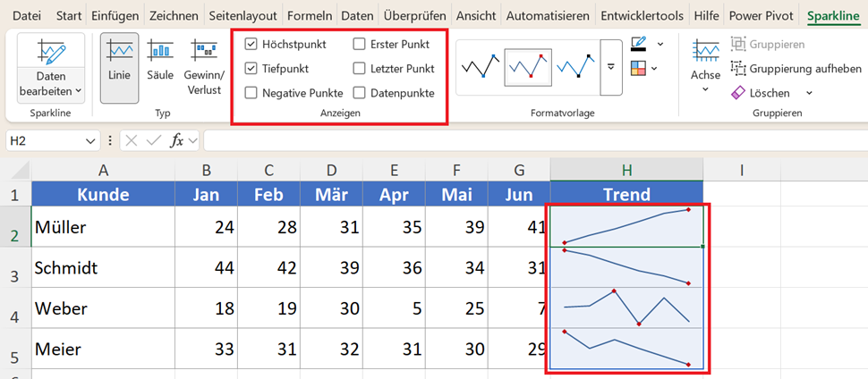
Task: Open the Sparklinefarbe dropdown arrow
Action: point(660,44)
